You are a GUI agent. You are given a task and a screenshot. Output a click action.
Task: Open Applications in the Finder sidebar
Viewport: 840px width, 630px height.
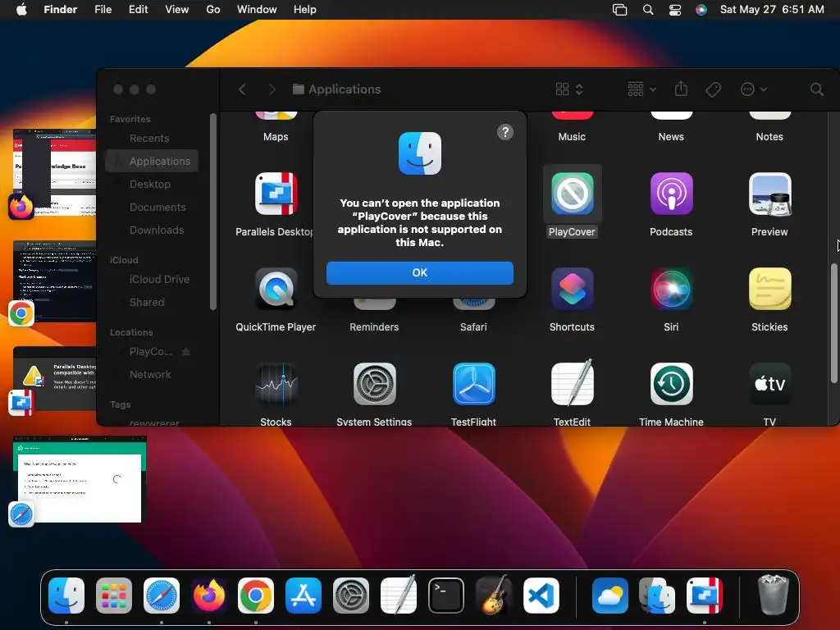click(x=152, y=162)
